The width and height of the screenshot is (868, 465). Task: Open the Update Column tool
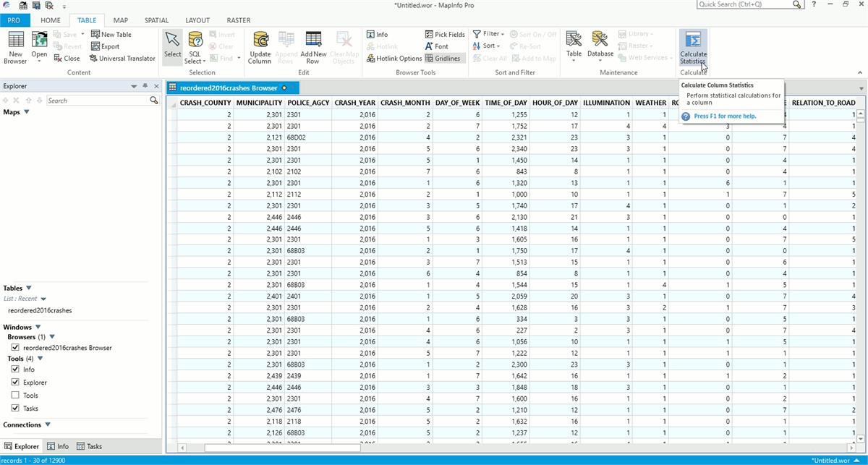click(260, 40)
